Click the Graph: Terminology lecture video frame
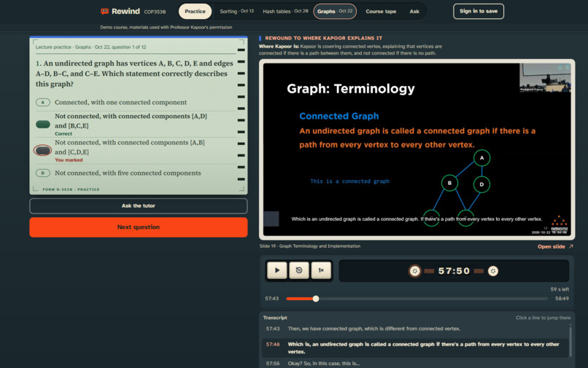The image size is (588, 368). click(x=417, y=149)
